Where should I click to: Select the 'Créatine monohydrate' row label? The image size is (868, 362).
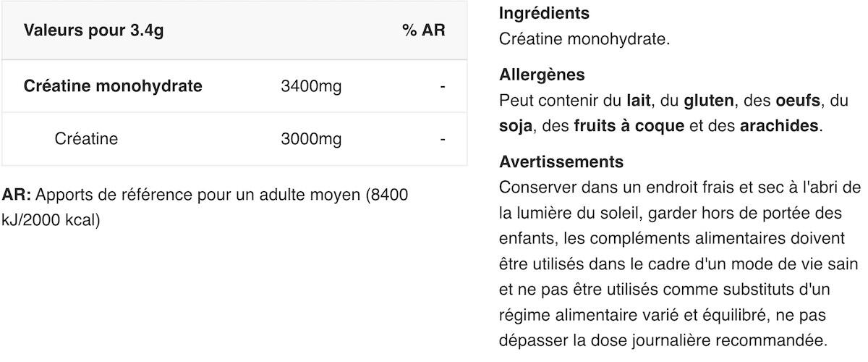tap(113, 86)
